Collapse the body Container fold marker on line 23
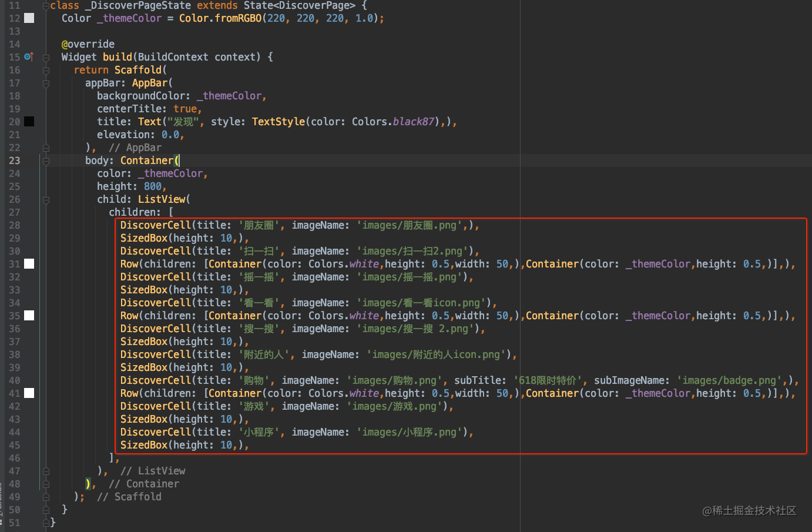The image size is (812, 532). (46, 161)
